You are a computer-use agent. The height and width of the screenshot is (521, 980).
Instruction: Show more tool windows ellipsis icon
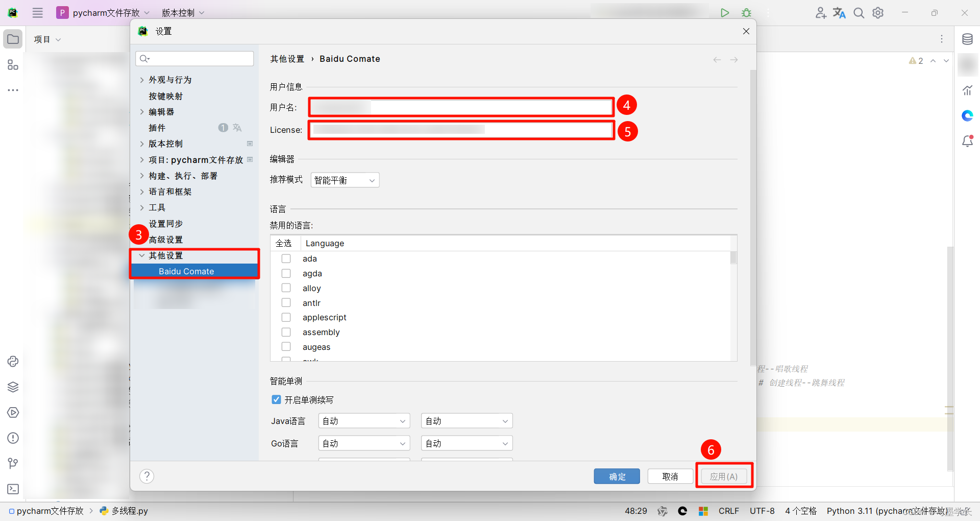(x=13, y=90)
